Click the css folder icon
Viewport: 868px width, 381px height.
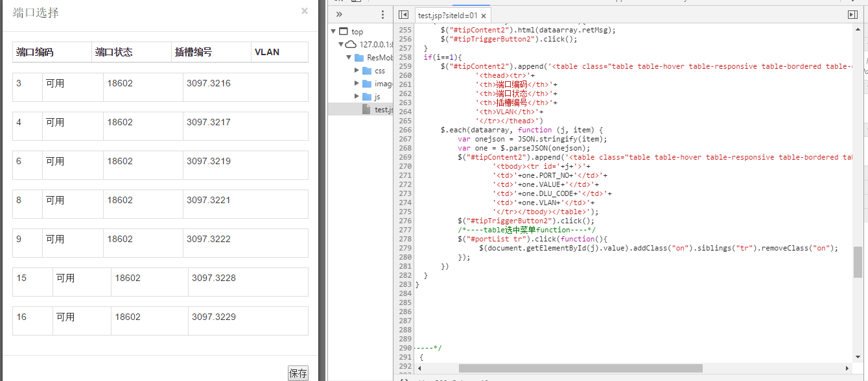pyautogui.click(x=366, y=70)
